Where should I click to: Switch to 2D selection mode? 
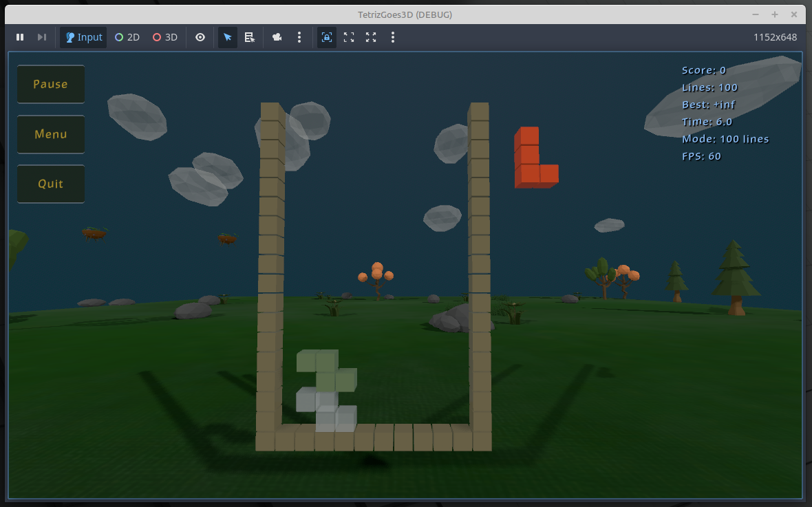(x=127, y=37)
